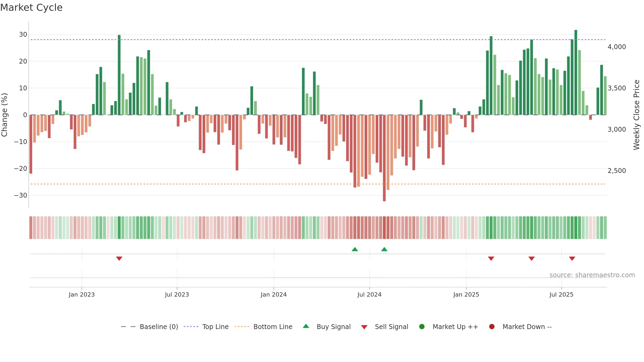Select the sell signal marker just after Jan 2025
Screen dimensions: 644x362
tap(491, 258)
